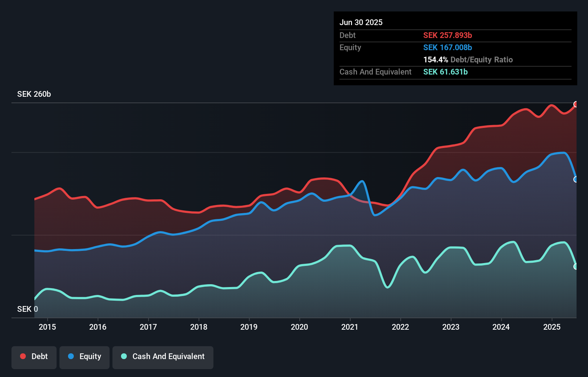Click the SEK 260b y-axis label
Screen dimensions: 588x377
[34, 94]
